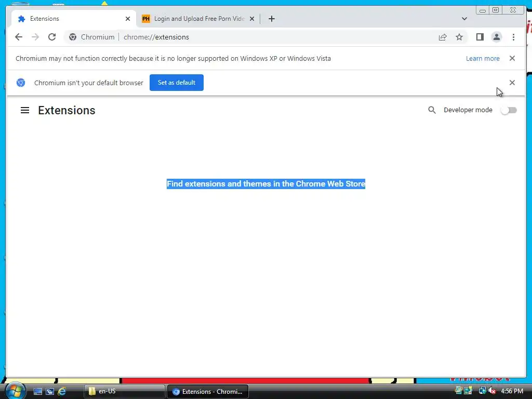532x399 pixels.
Task: Restore down the Chromium window
Action: 496,10
